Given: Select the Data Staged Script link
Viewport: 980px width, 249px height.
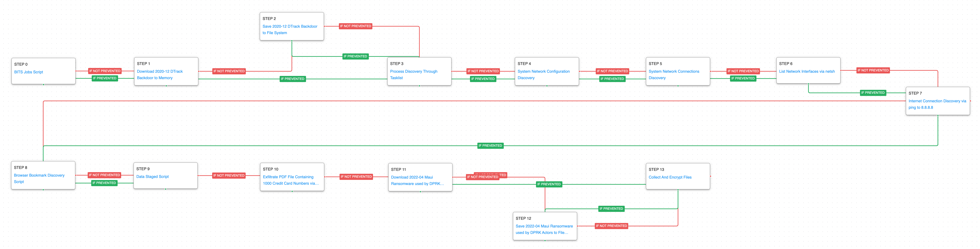Looking at the screenshot, I should [x=153, y=177].
